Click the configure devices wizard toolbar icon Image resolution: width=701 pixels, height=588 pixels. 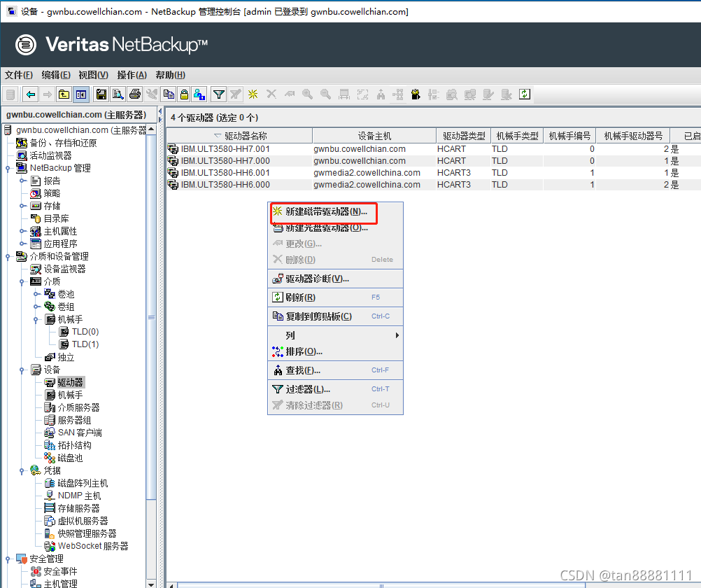416,94
